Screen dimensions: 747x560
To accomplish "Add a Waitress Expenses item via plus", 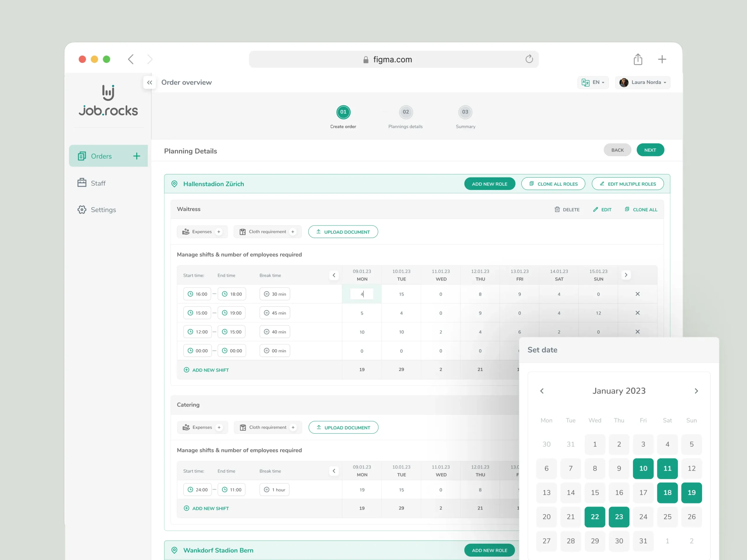I will tap(219, 232).
